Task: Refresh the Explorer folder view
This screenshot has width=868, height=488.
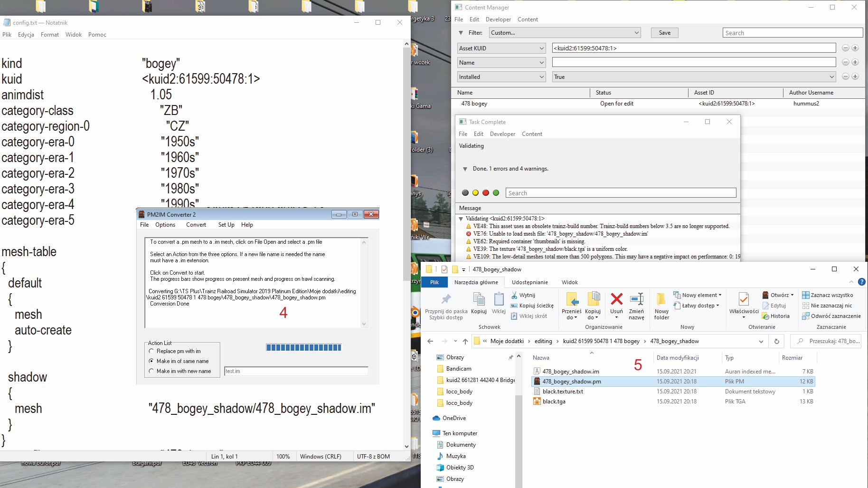Action: click(x=776, y=341)
